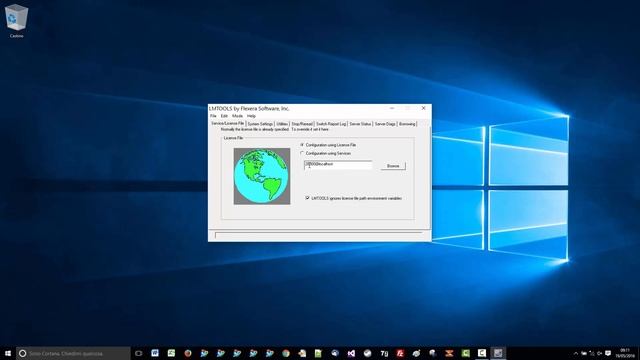
Task: Minimize the LMTOOLS window
Action: (x=392, y=108)
